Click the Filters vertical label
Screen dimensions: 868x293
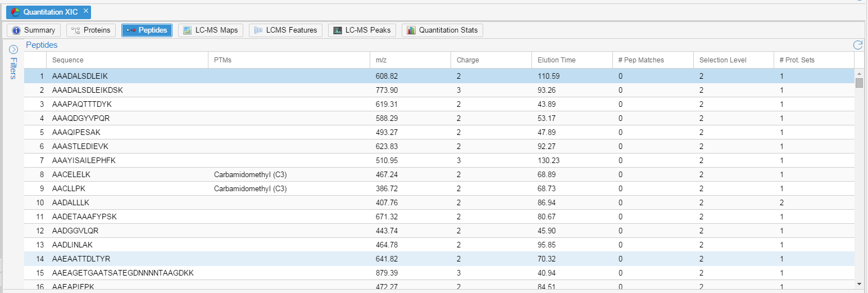14,68
